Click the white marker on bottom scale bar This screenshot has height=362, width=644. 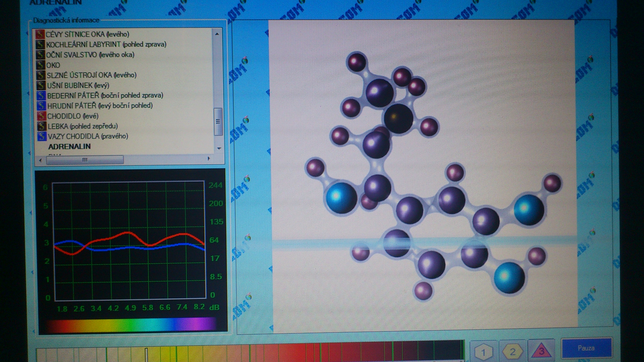point(147,355)
